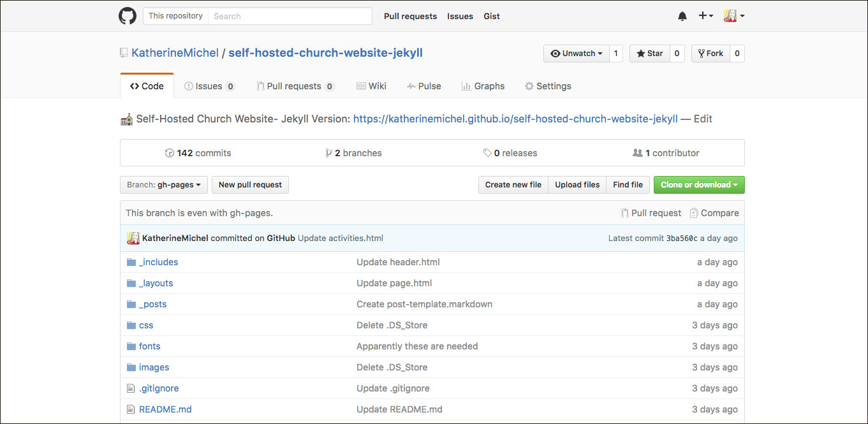This screenshot has width=868, height=424.
Task: Star this repository
Action: [x=649, y=54]
